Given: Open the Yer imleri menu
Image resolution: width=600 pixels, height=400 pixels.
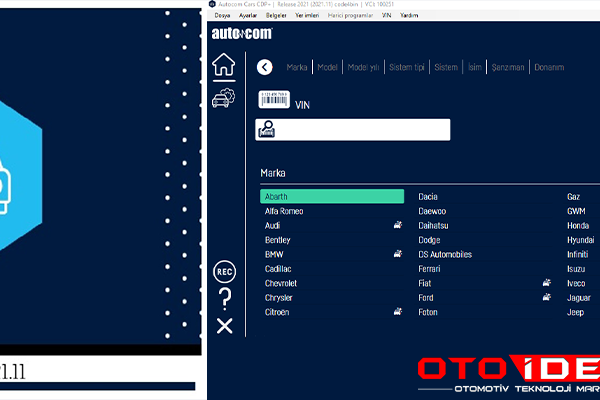Looking at the screenshot, I should click(307, 16).
